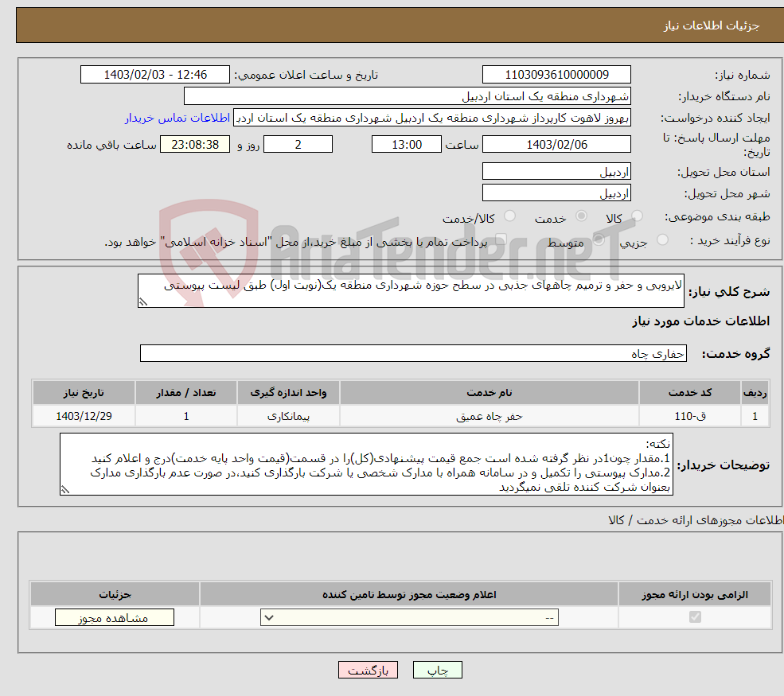Viewport: 784px width, 696px height.
Task: Click the delivery city field اردبیل
Action: [556, 192]
